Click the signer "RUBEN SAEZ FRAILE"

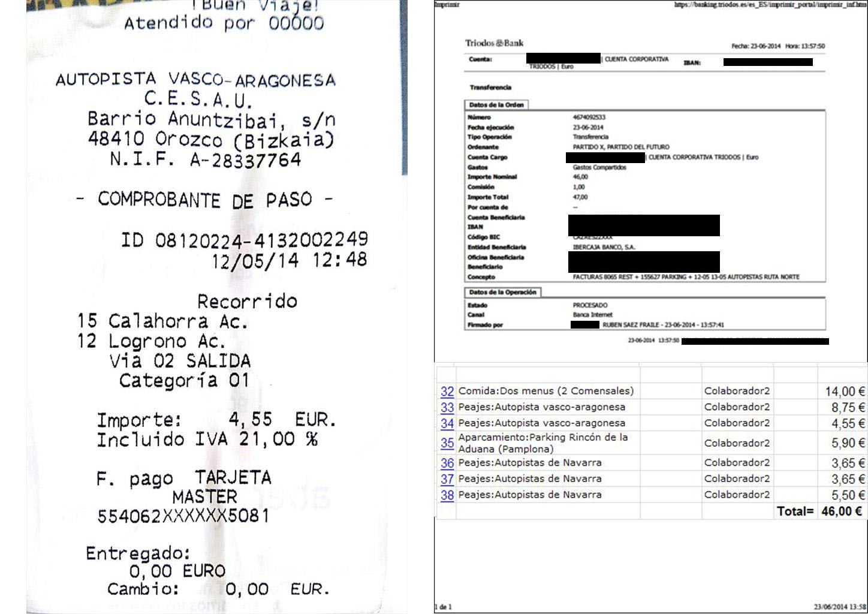click(x=631, y=325)
